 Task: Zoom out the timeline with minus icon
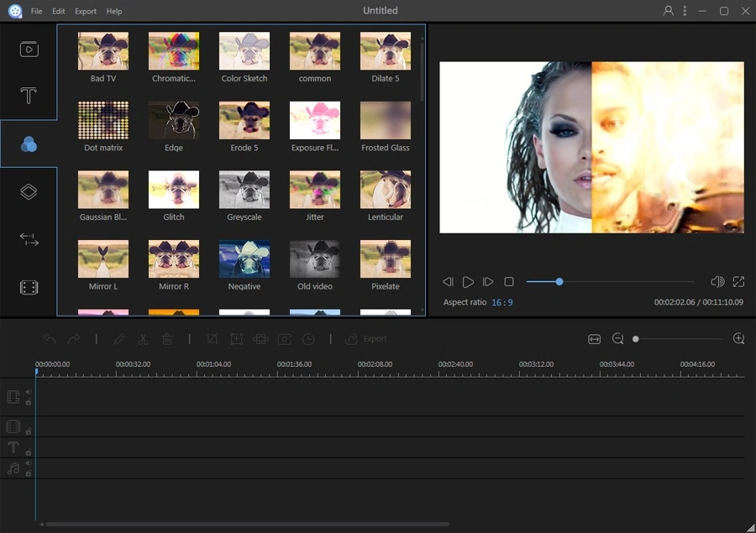(x=618, y=339)
